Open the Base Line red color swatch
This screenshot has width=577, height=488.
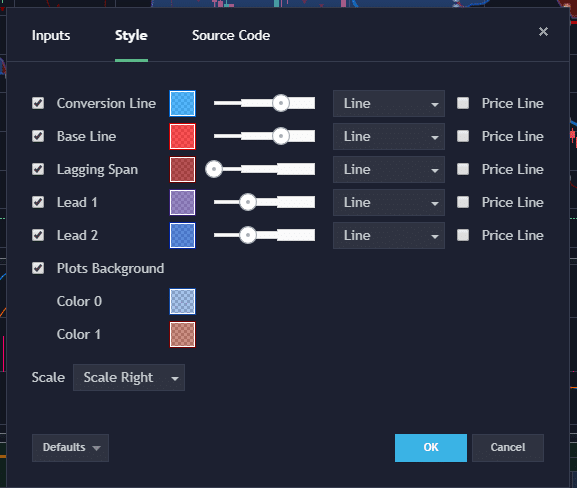pyautogui.click(x=183, y=137)
